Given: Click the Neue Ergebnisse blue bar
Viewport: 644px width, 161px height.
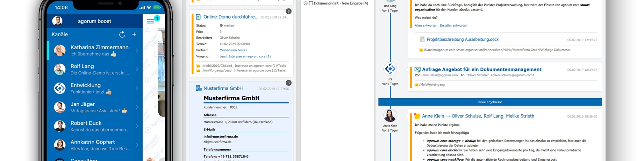Looking at the screenshot, I should [x=490, y=102].
